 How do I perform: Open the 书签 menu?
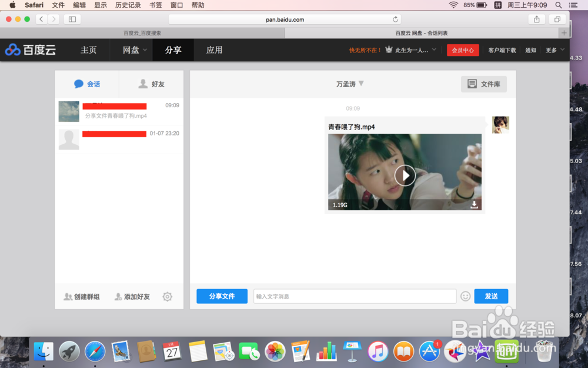pyautogui.click(x=156, y=5)
